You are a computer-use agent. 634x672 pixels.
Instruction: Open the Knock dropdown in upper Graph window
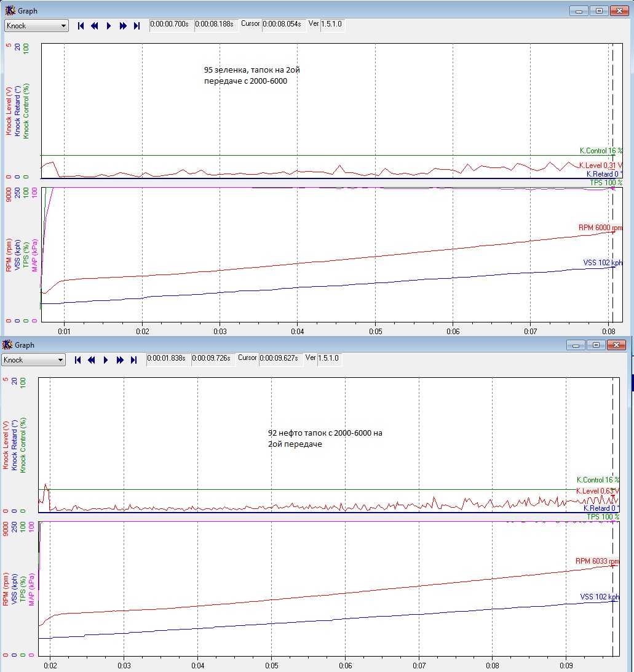37,26
